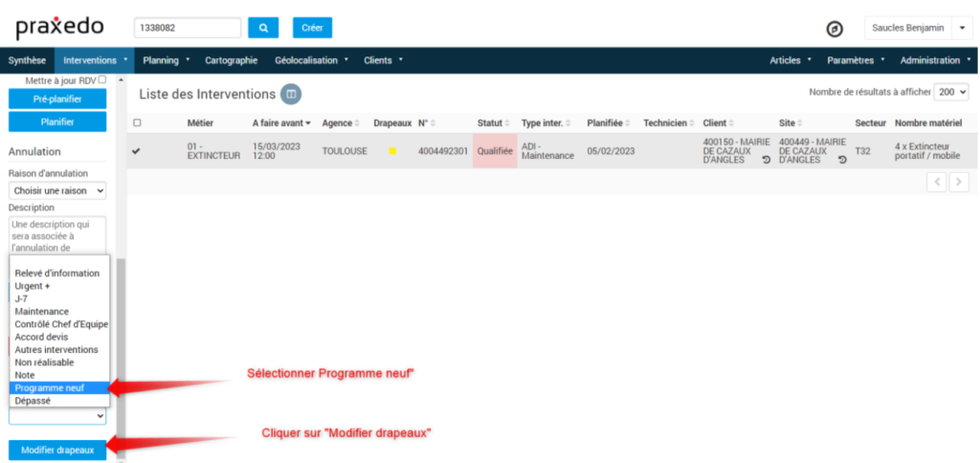Viewport: 980px width, 463px height.
Task: Click the history icon in Site cell
Action: click(x=842, y=160)
